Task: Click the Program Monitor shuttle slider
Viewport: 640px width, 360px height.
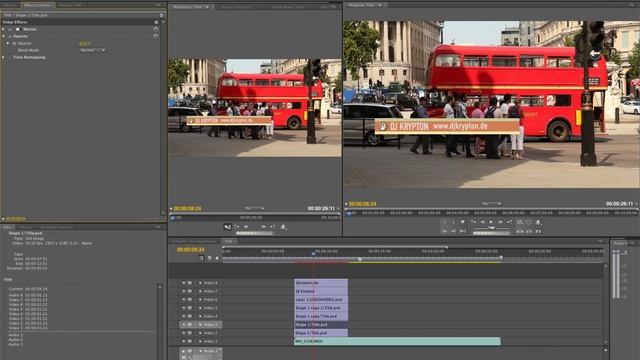Action: click(x=491, y=228)
